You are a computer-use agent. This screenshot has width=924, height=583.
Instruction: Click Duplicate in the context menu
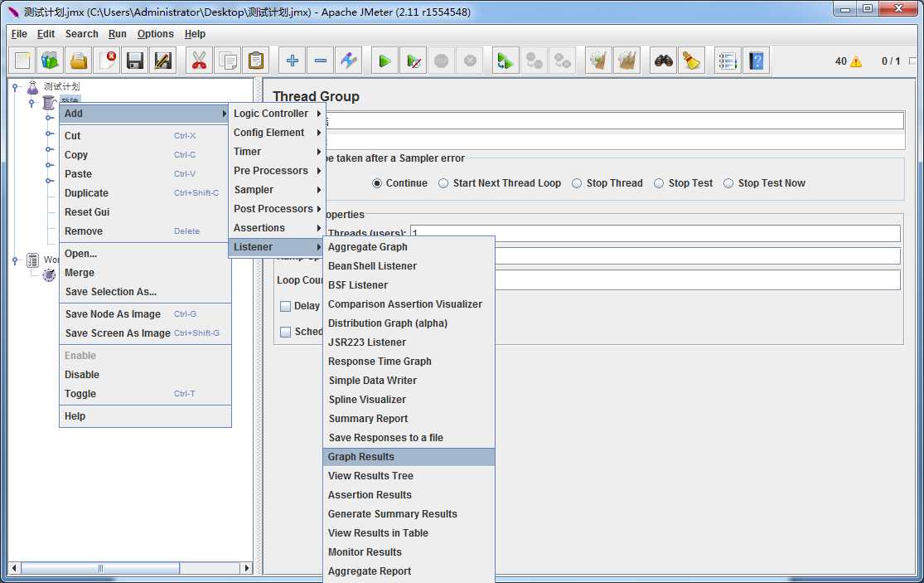tap(145, 192)
